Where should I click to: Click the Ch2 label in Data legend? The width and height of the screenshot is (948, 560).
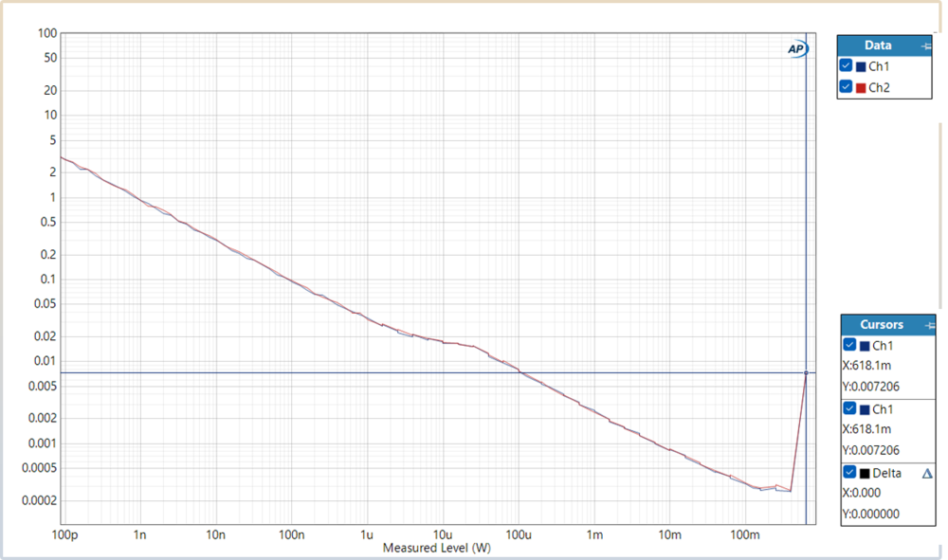coord(879,87)
